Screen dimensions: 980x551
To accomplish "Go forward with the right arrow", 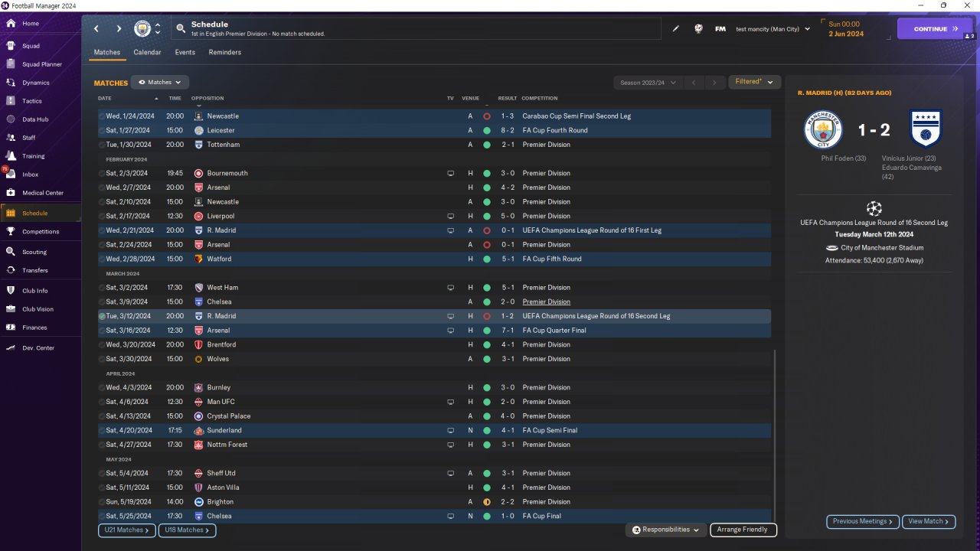I will point(119,29).
